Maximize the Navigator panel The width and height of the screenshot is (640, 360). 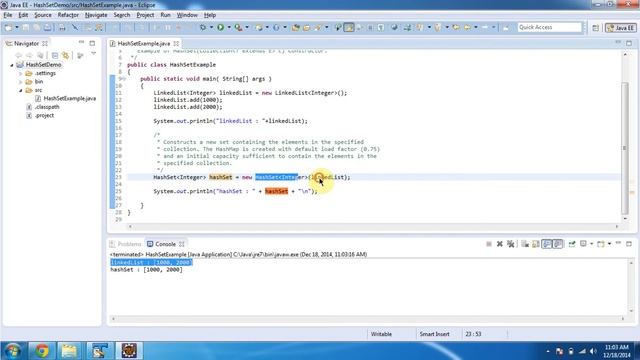92,43
